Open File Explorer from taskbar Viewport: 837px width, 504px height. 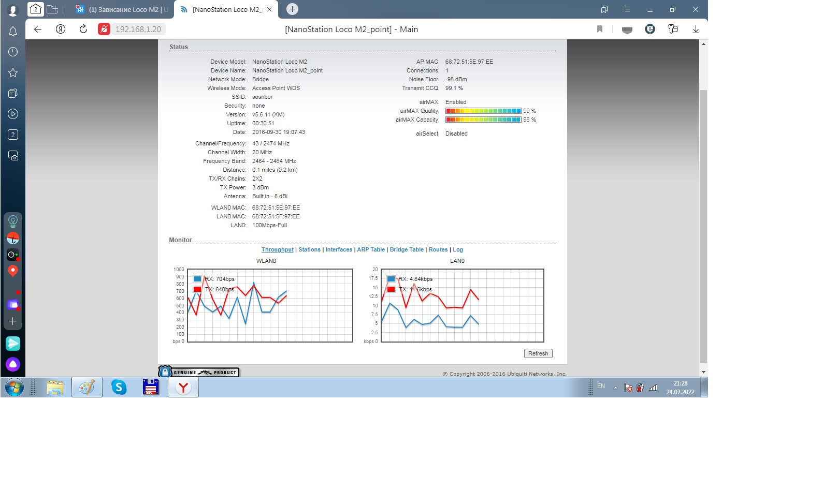[x=55, y=387]
